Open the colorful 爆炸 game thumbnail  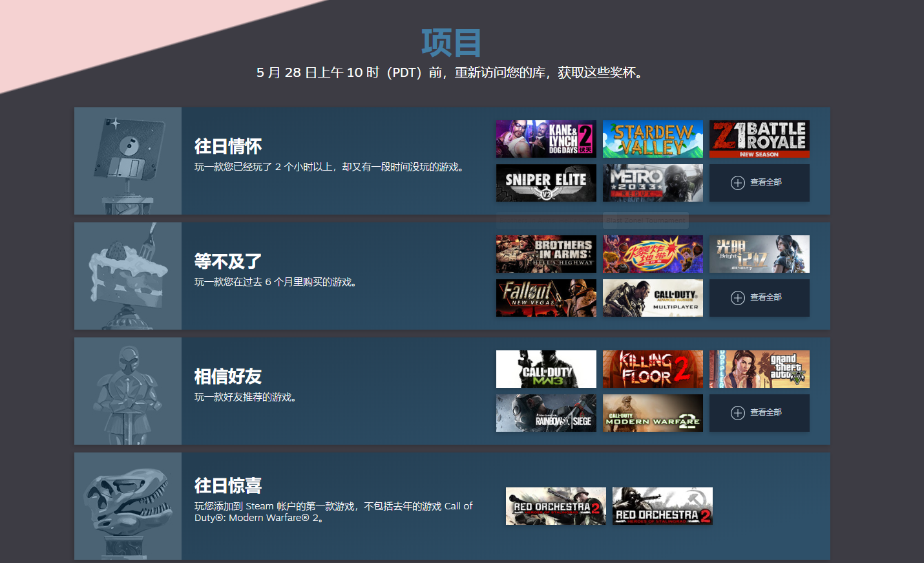coord(653,254)
